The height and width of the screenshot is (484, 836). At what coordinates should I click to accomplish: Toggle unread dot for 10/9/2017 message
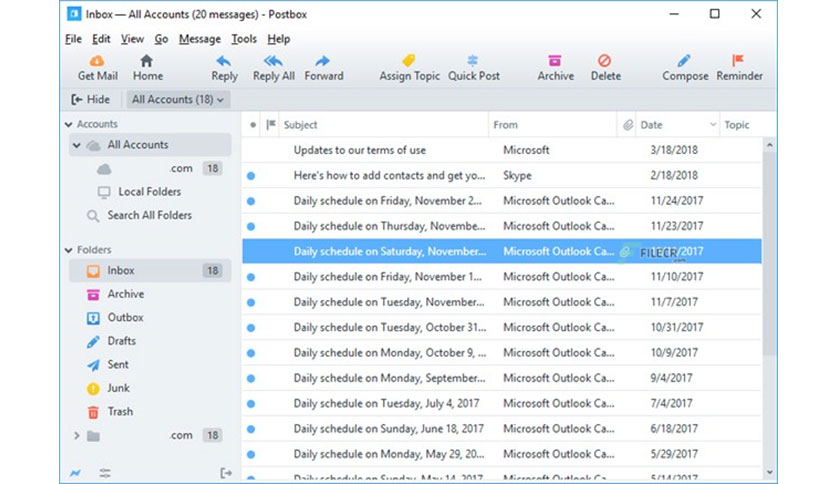tap(251, 353)
